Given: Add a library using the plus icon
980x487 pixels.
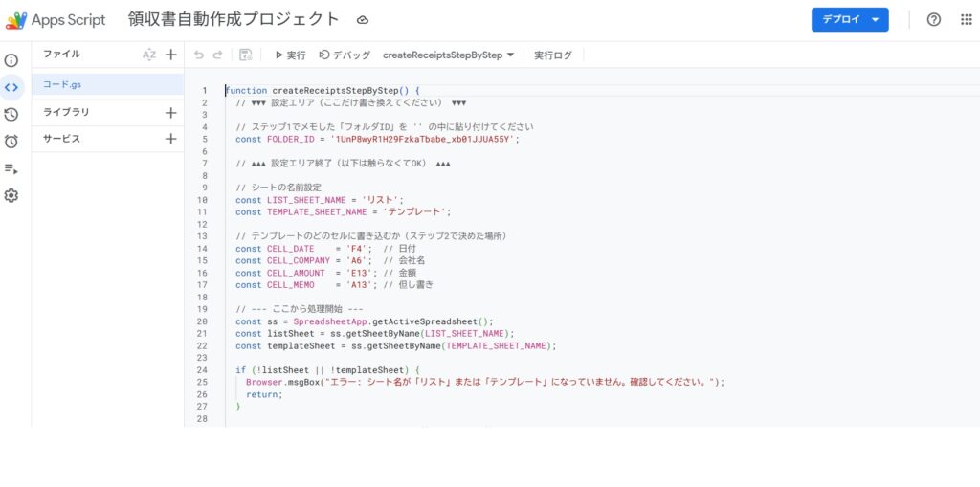Looking at the screenshot, I should (x=170, y=112).
